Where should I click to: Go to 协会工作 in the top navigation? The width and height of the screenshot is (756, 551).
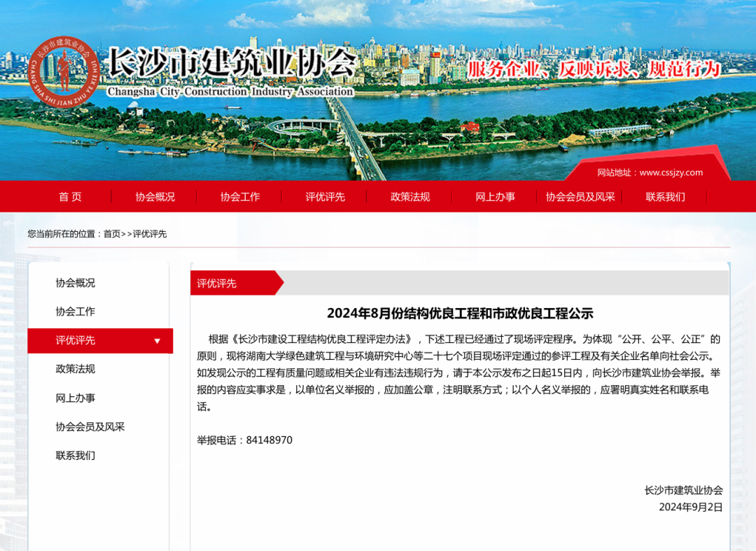pyautogui.click(x=240, y=197)
